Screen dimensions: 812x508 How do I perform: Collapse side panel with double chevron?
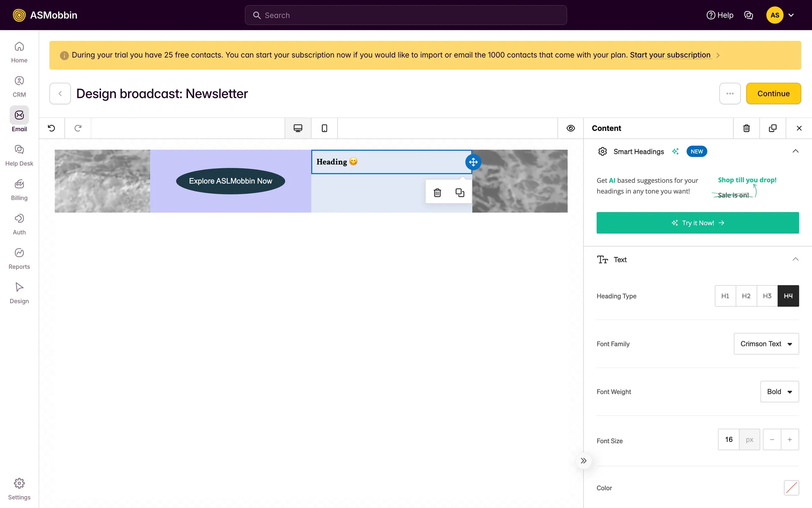point(584,461)
